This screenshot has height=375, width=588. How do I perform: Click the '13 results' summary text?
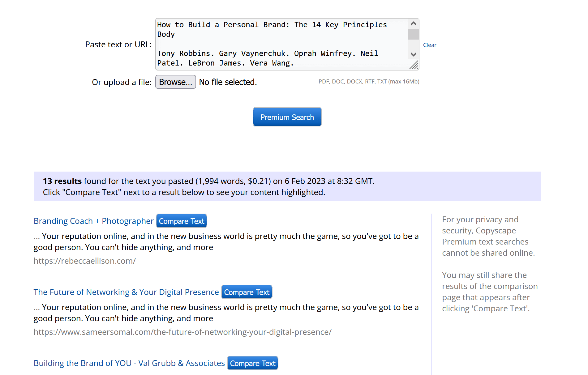(62, 181)
